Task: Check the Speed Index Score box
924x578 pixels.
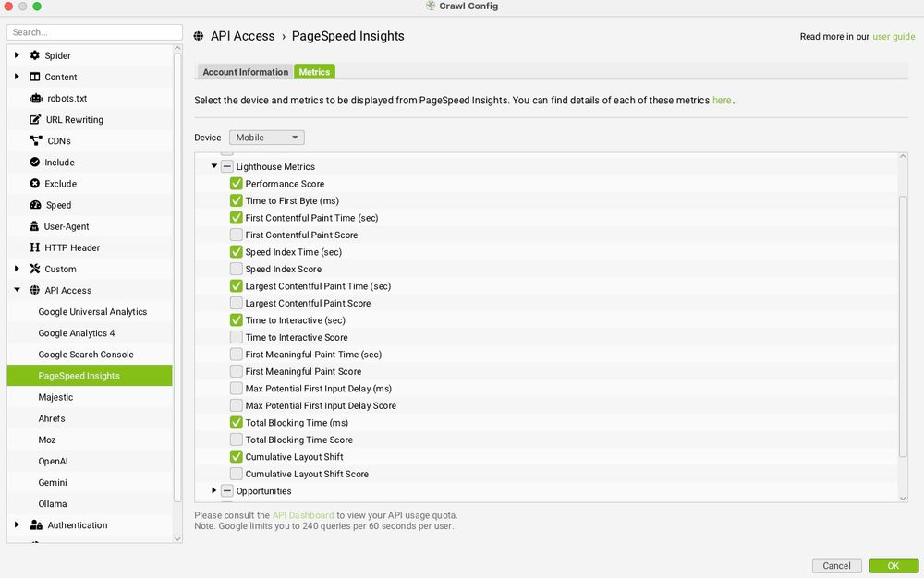Action: tap(237, 269)
